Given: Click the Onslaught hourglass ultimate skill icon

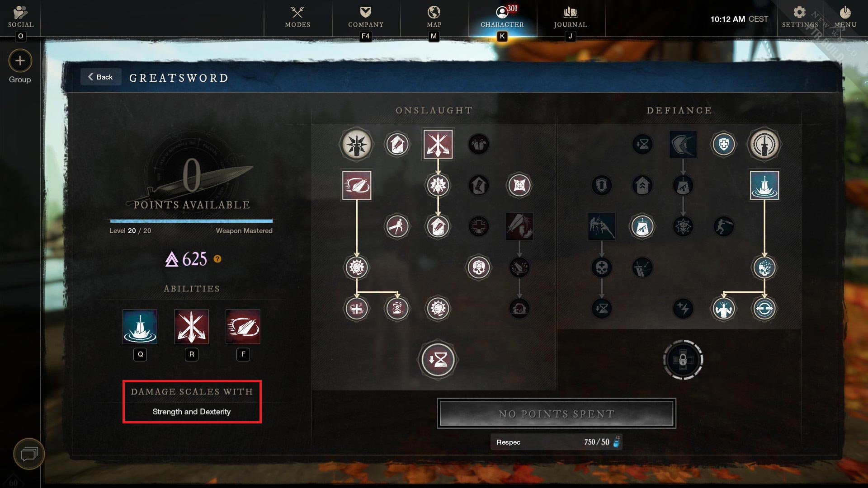Looking at the screenshot, I should 437,359.
